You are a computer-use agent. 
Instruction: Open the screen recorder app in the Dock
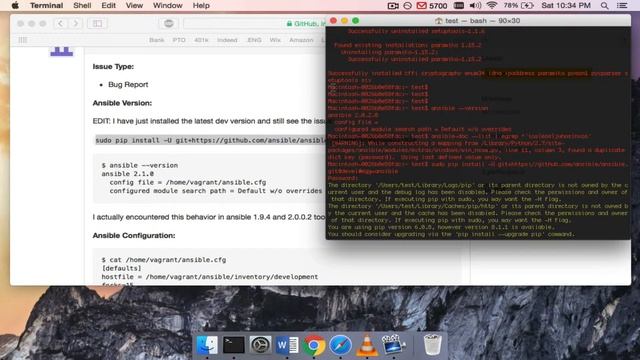point(393,345)
